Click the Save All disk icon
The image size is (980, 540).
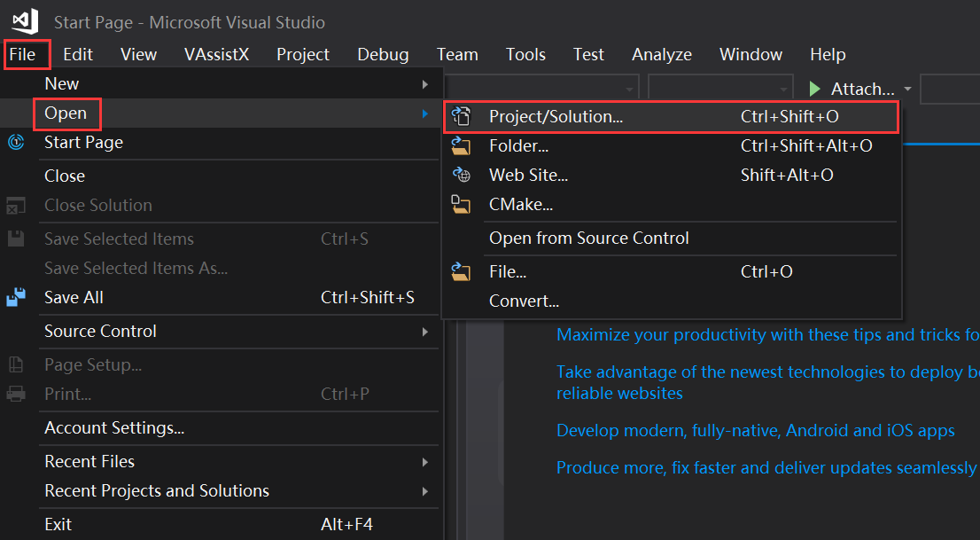coord(16,297)
